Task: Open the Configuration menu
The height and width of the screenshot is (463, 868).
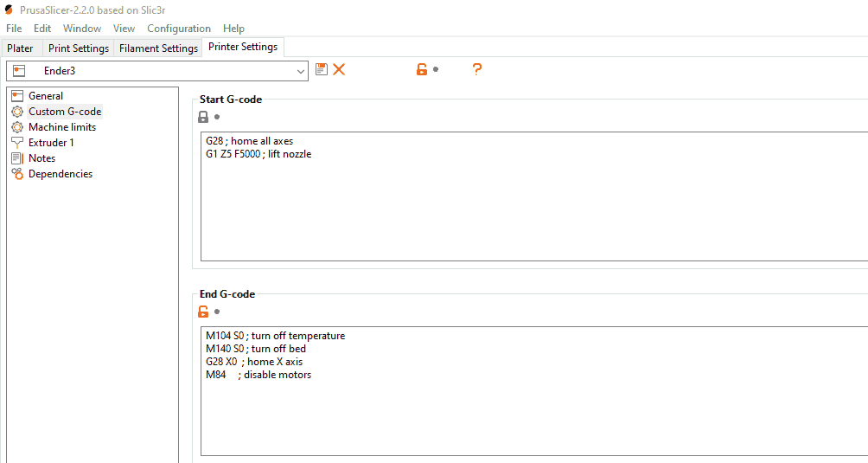Action: pyautogui.click(x=179, y=29)
